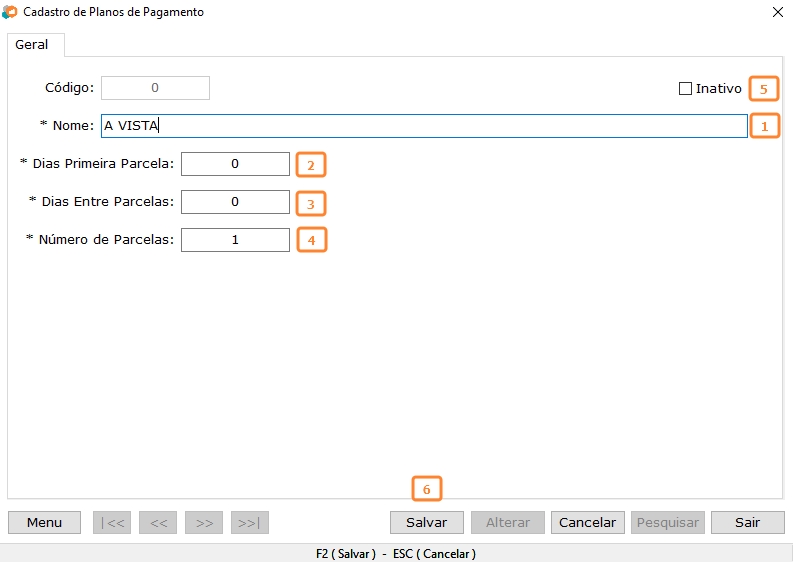Image resolution: width=793 pixels, height=562 pixels.
Task: Edit Número de Parcelas field
Action: click(235, 240)
